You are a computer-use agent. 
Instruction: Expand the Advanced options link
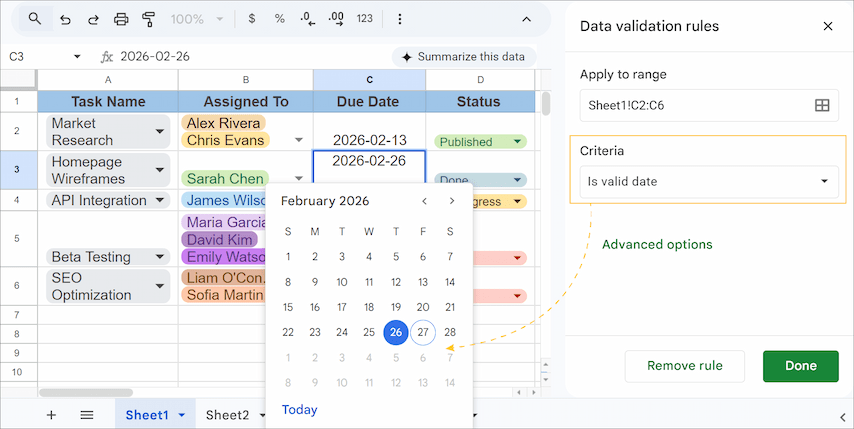coord(657,244)
